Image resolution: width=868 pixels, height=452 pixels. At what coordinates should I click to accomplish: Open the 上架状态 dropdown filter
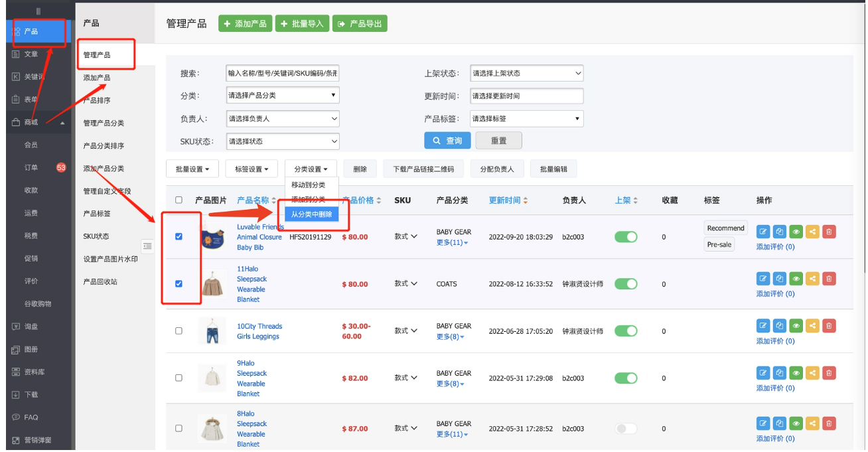(526, 73)
